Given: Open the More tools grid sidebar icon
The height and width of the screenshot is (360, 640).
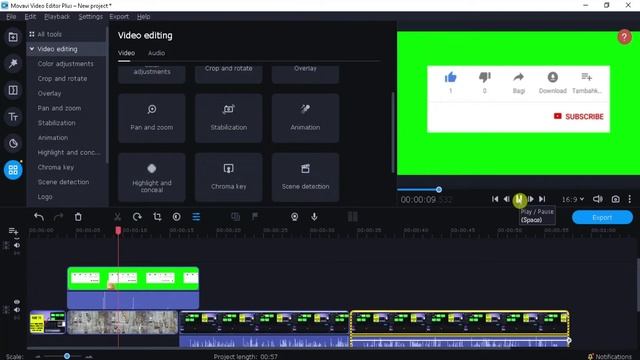Looking at the screenshot, I should [13, 170].
